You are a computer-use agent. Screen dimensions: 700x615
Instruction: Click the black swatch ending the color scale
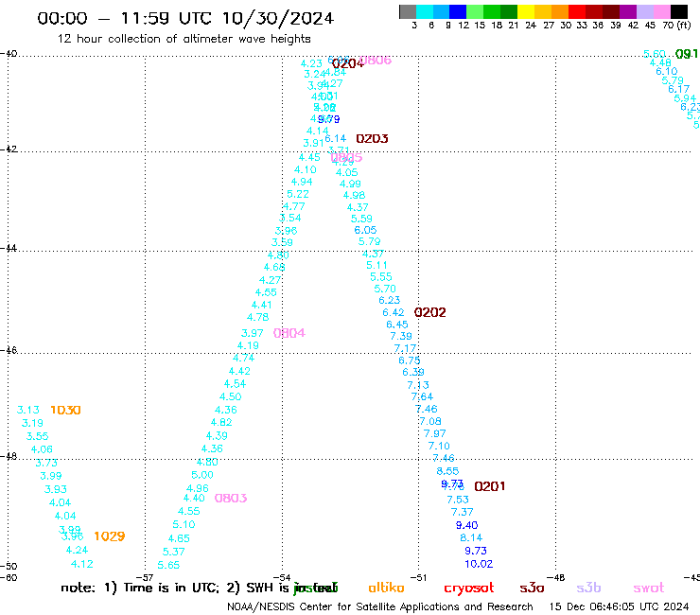coord(679,11)
